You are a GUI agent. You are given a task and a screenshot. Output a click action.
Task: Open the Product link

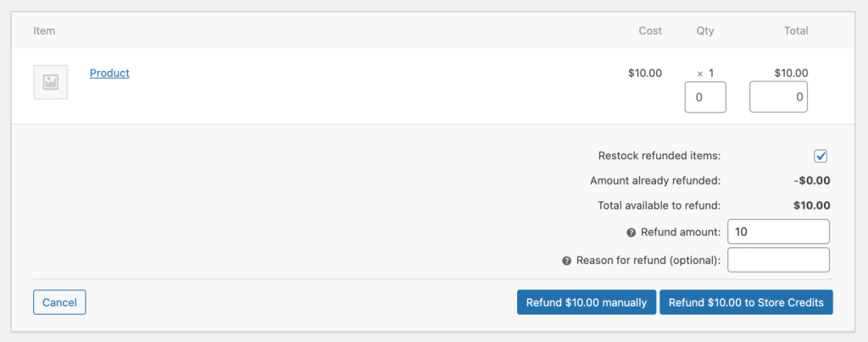click(x=109, y=74)
